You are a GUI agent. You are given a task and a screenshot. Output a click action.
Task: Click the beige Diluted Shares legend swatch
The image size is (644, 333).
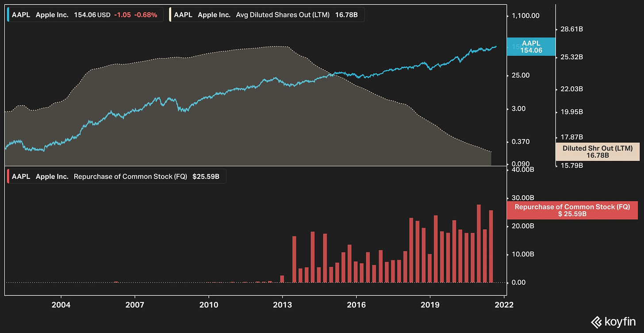coord(171,15)
